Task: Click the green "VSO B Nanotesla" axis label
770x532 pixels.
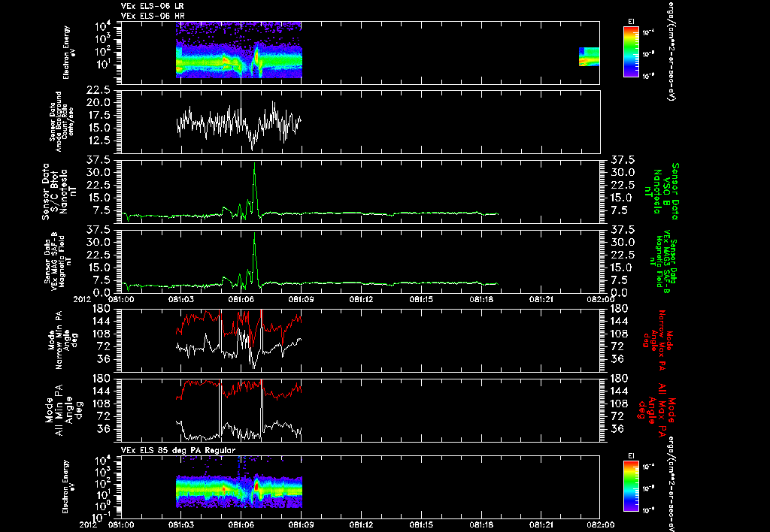Action: [663, 192]
